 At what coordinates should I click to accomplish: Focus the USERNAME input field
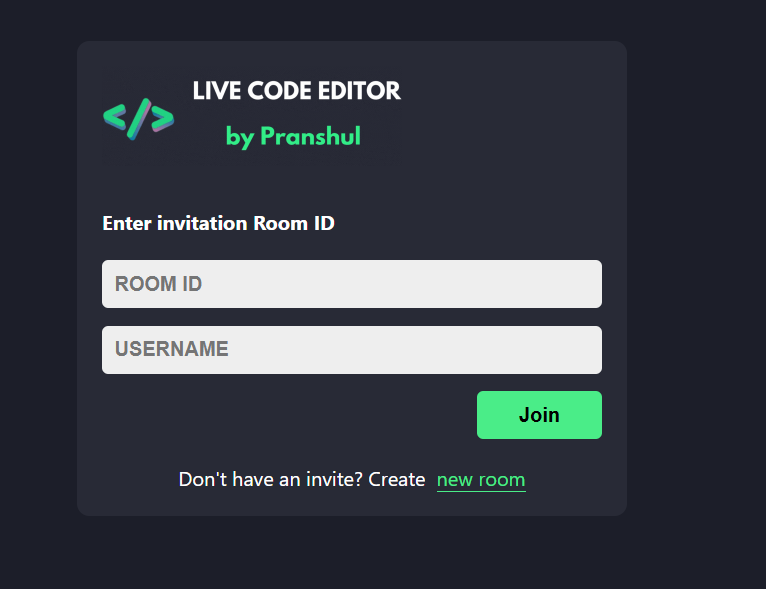point(351,350)
